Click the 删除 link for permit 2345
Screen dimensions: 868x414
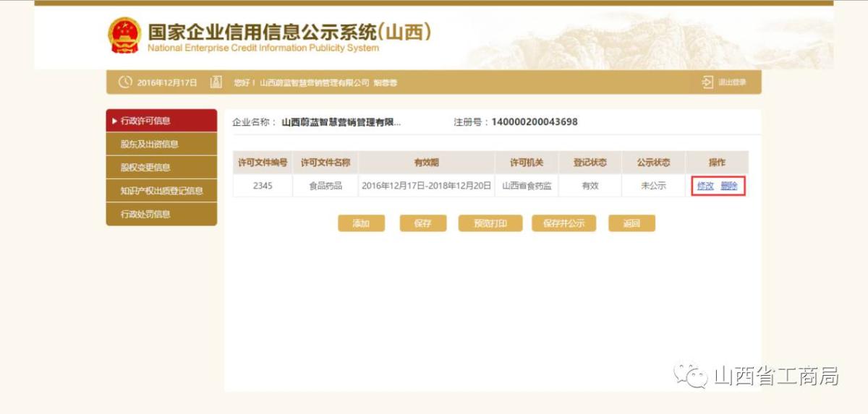click(728, 186)
